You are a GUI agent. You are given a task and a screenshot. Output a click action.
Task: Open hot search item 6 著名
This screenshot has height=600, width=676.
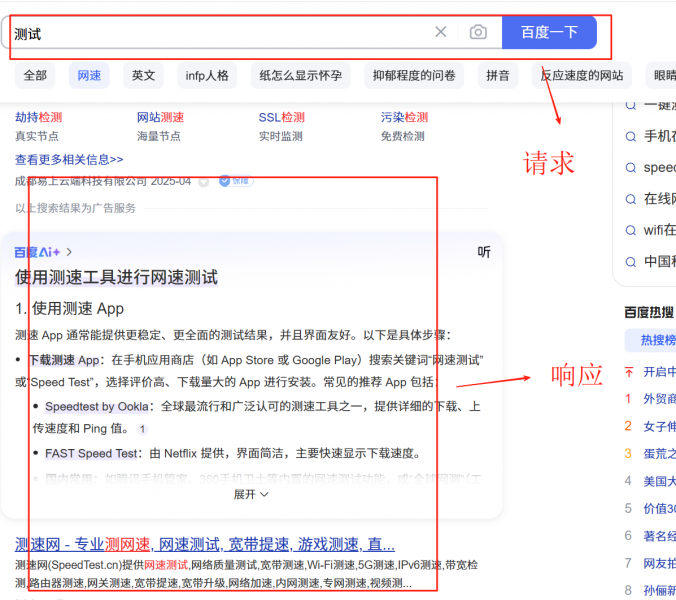659,536
